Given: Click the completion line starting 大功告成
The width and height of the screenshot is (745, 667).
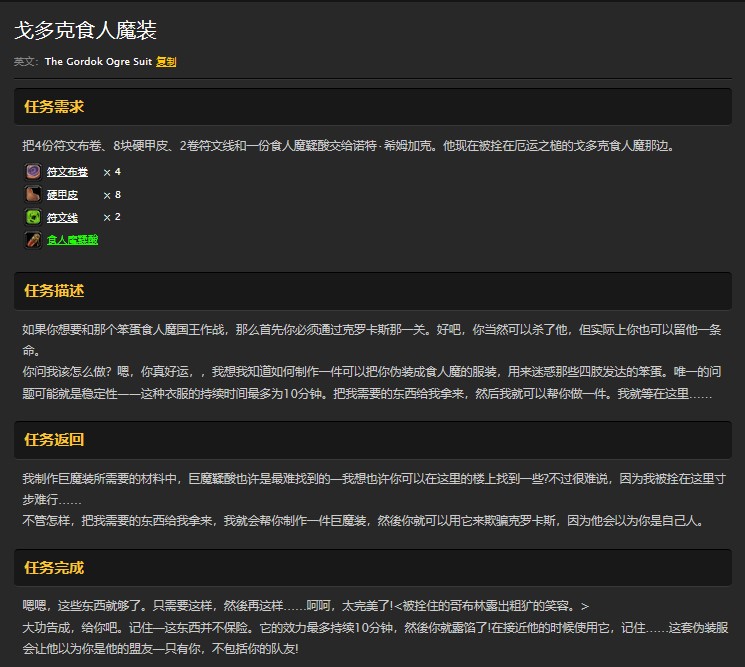Looking at the screenshot, I should [375, 638].
